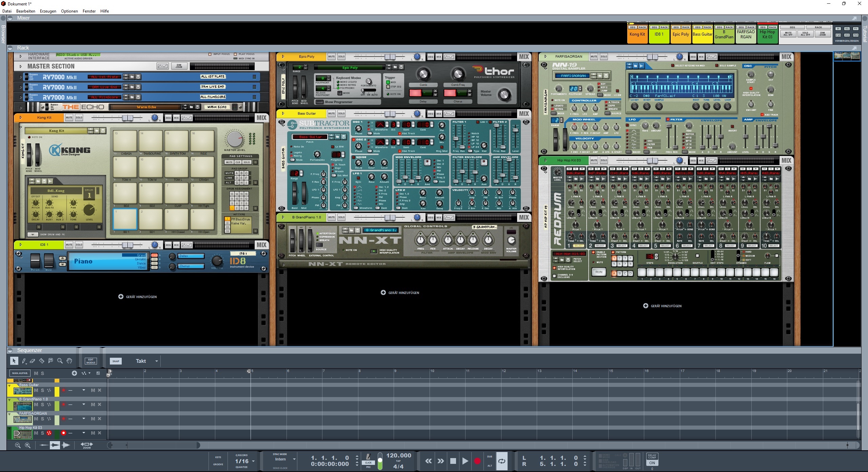This screenshot has width=868, height=472.
Task: Select the largest waveform zoom icon
Action: point(66,445)
